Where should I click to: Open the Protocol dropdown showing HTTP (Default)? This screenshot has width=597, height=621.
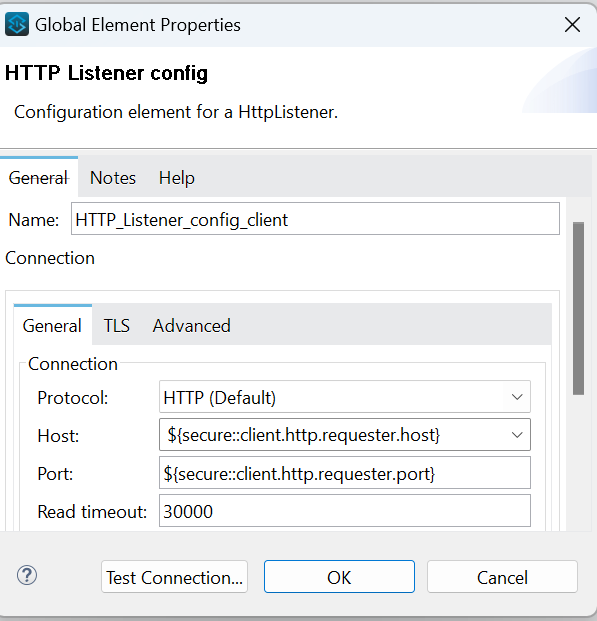tap(345, 397)
